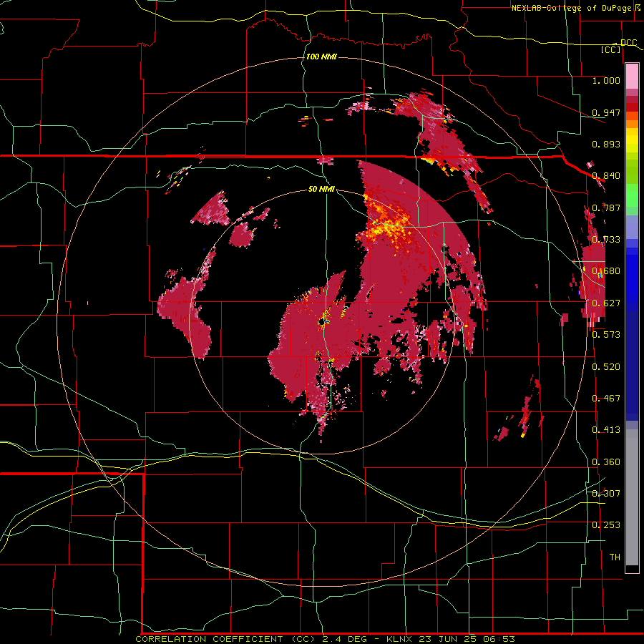Click the 0.840 scale value
This screenshot has width=644, height=644.
click(x=606, y=176)
